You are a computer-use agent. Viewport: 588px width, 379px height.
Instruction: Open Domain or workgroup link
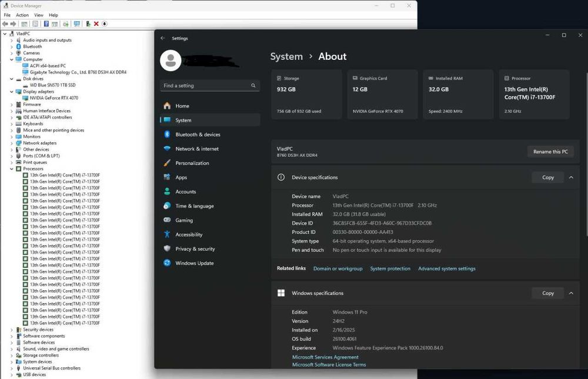(x=338, y=269)
